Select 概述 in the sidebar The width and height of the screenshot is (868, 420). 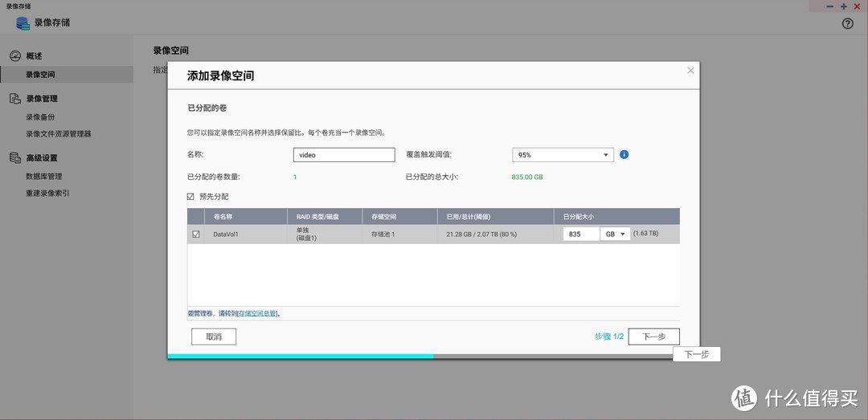35,56
